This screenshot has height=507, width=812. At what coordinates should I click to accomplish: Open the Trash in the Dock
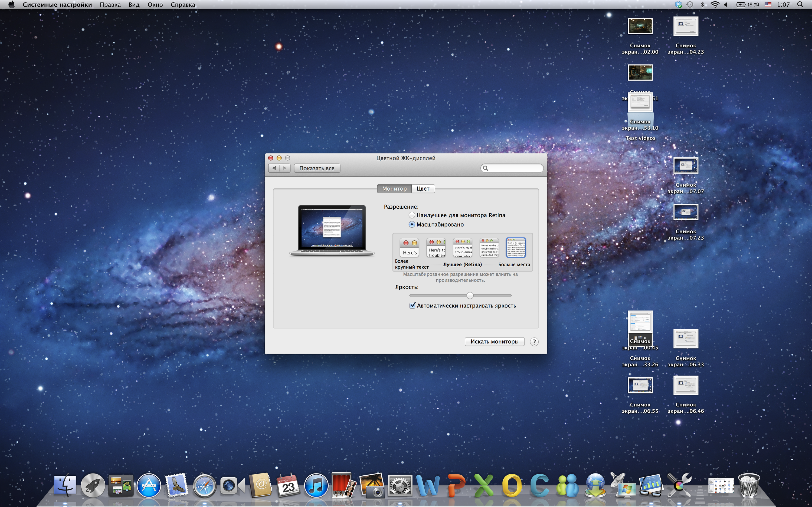[x=749, y=485]
